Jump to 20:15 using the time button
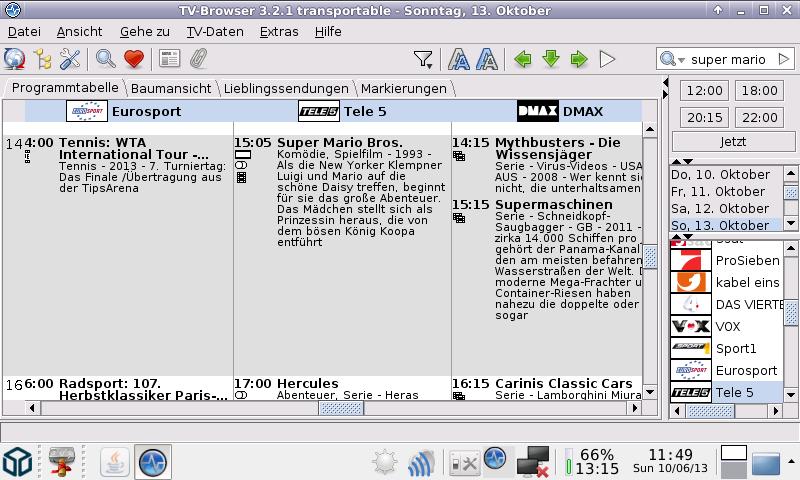Image resolution: width=800 pixels, height=480 pixels. pyautogui.click(x=706, y=117)
